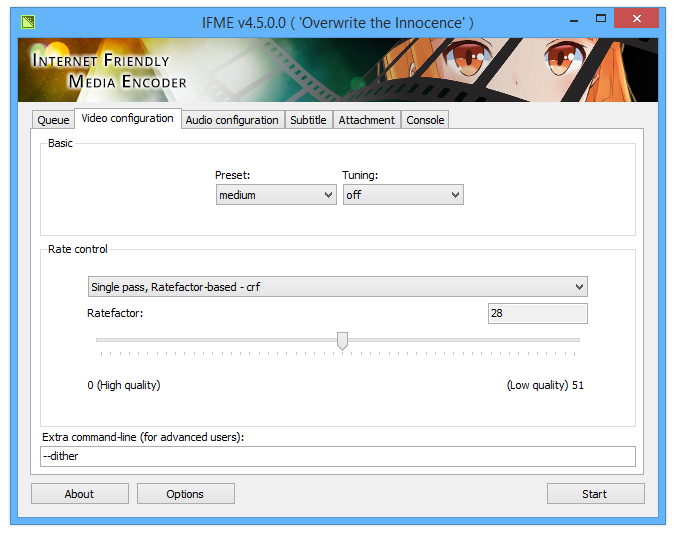Switch to the Queue tab
This screenshot has width=674, height=539.
pos(53,120)
